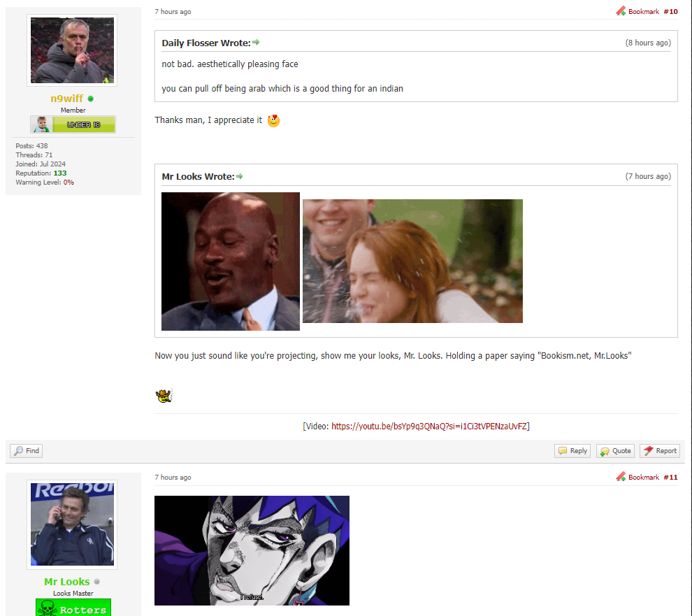Click 'Looks Master' user title
Screen dimensions: 692x616
pos(73,594)
